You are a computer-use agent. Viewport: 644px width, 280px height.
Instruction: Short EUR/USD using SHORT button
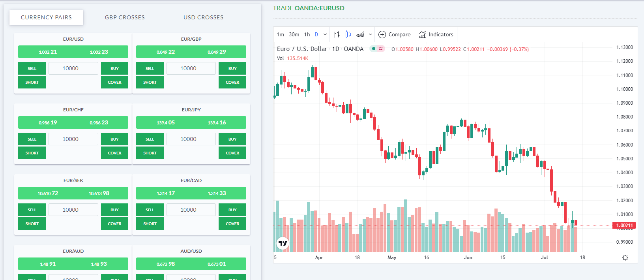32,82
